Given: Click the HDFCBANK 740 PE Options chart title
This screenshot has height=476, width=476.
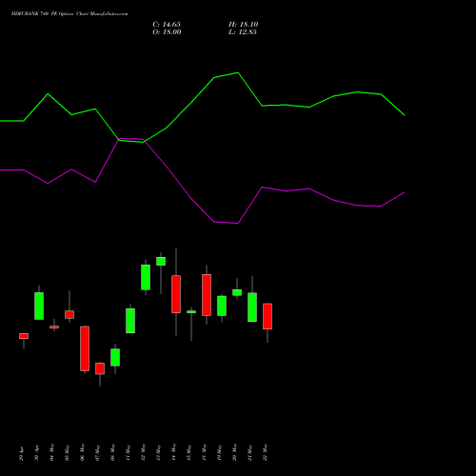Looking at the screenshot, I should (69, 14).
